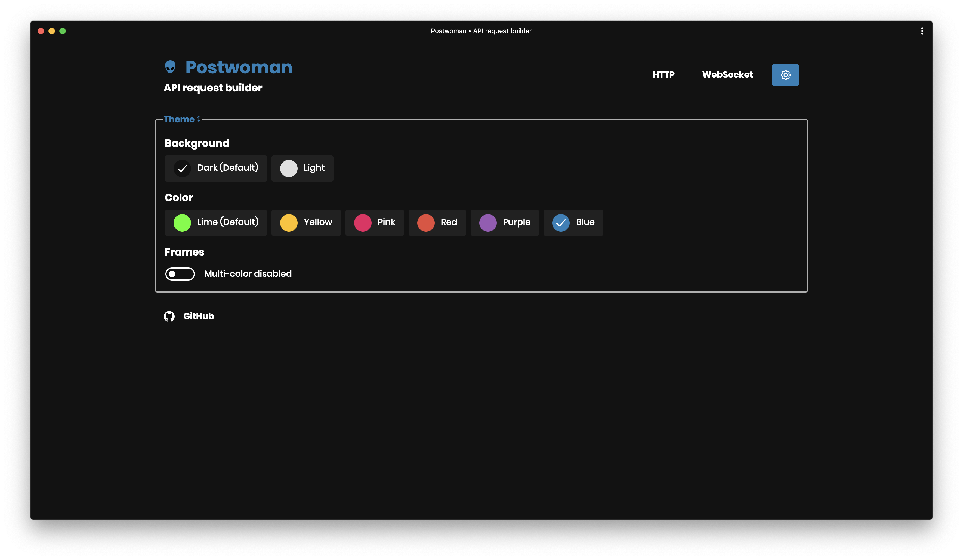The image size is (963, 560).
Task: Click the GitHub octocat icon
Action: click(x=169, y=316)
